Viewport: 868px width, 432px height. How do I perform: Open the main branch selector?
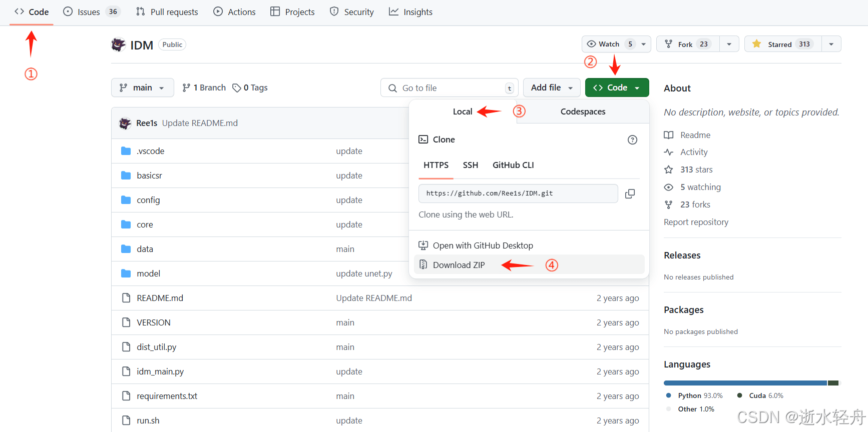click(x=143, y=87)
